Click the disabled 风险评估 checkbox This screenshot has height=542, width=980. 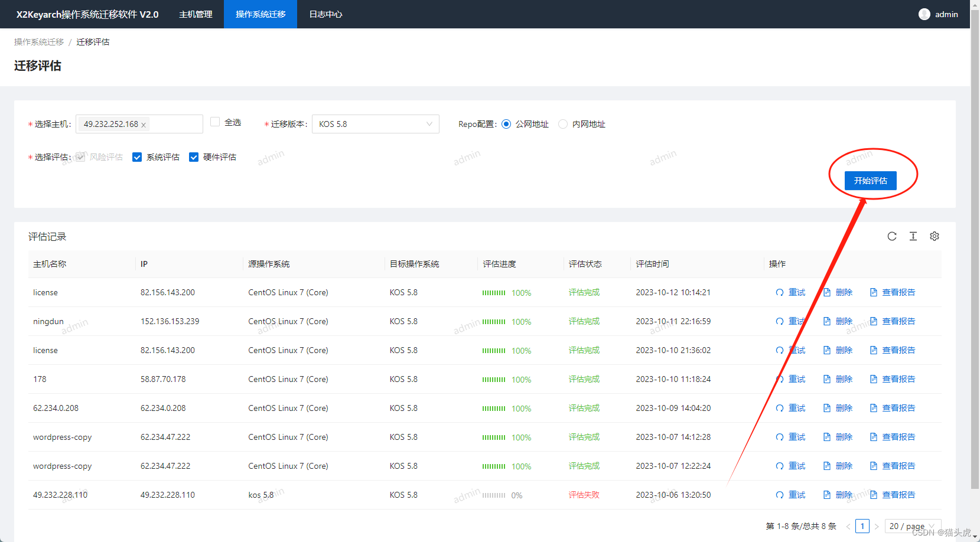80,157
